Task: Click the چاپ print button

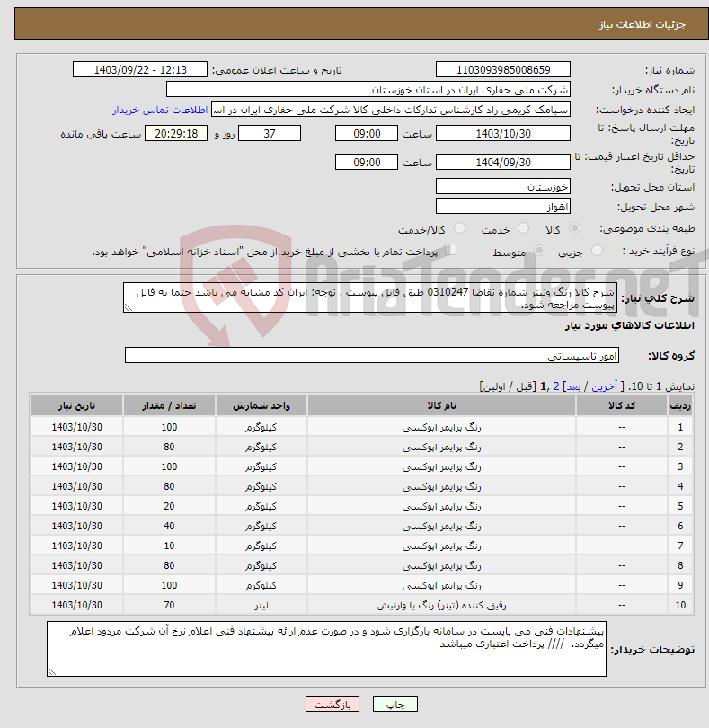Action: point(395,704)
